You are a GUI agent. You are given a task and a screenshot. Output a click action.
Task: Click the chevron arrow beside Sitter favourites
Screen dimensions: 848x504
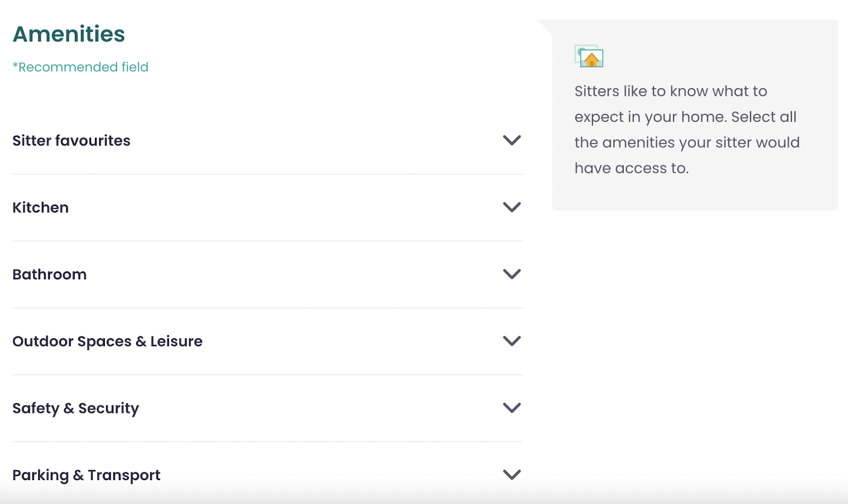[511, 140]
